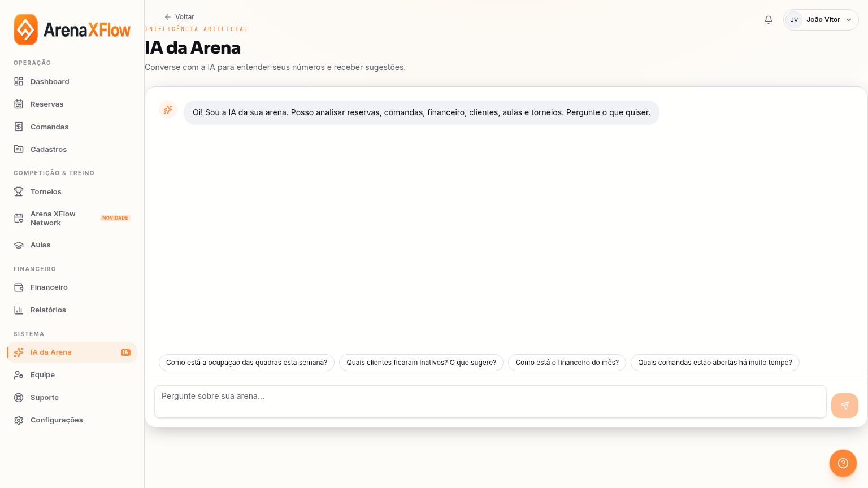Click the send message paper-plane button
Image resolution: width=868 pixels, height=488 pixels.
845,406
